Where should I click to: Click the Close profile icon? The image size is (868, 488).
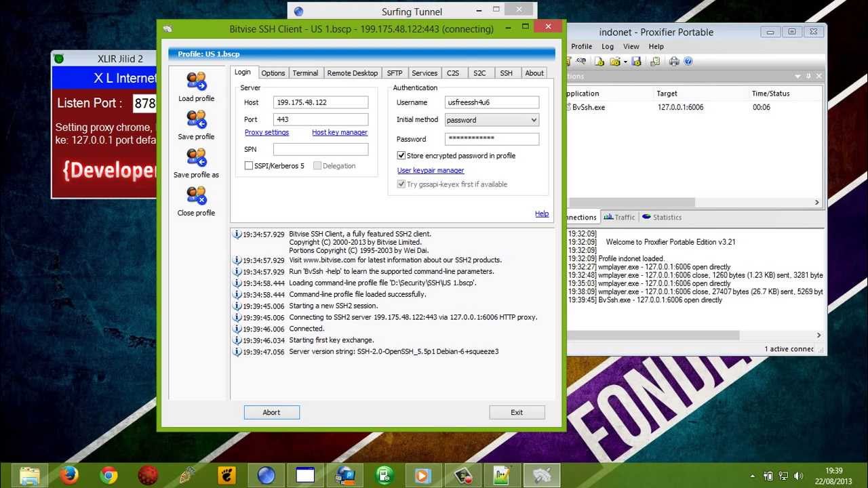196,196
